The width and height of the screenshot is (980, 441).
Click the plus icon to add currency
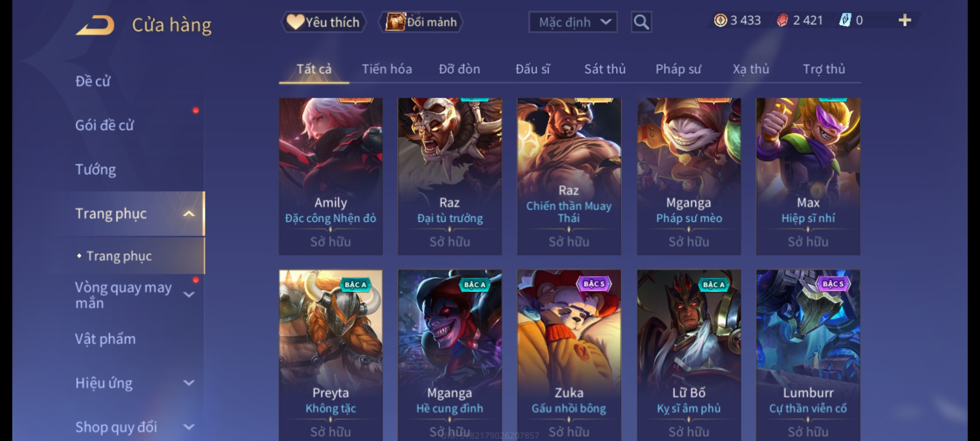pyautogui.click(x=905, y=20)
